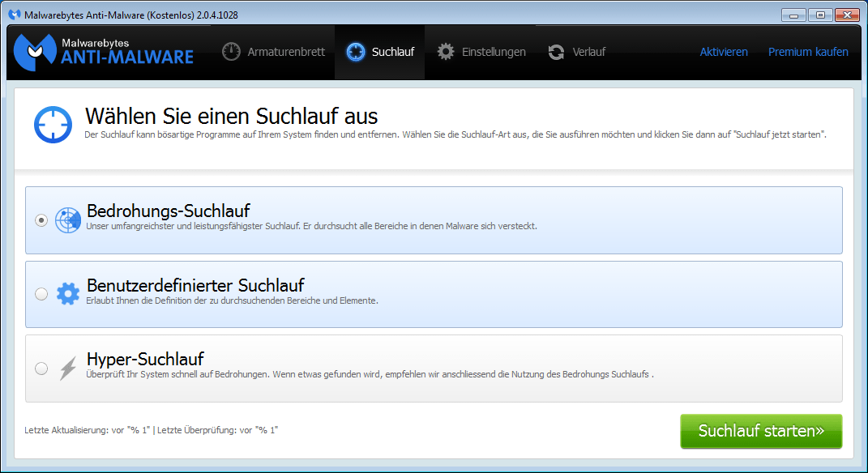The width and height of the screenshot is (868, 473).
Task: Click the Premium kaufen link
Action: point(807,52)
